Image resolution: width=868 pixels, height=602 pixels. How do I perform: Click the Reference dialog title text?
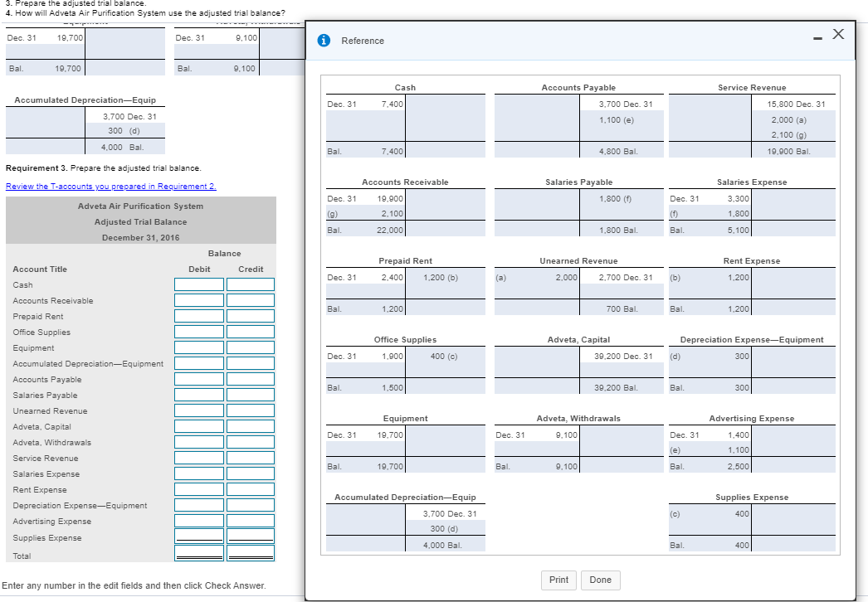click(x=363, y=41)
